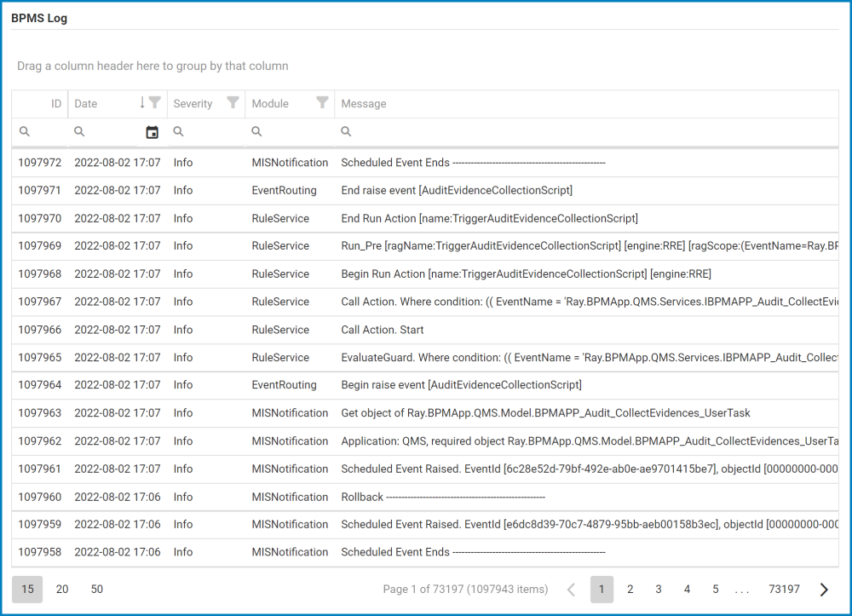The height and width of the screenshot is (616, 852).
Task: Open the calendar date picker icon
Action: (153, 132)
